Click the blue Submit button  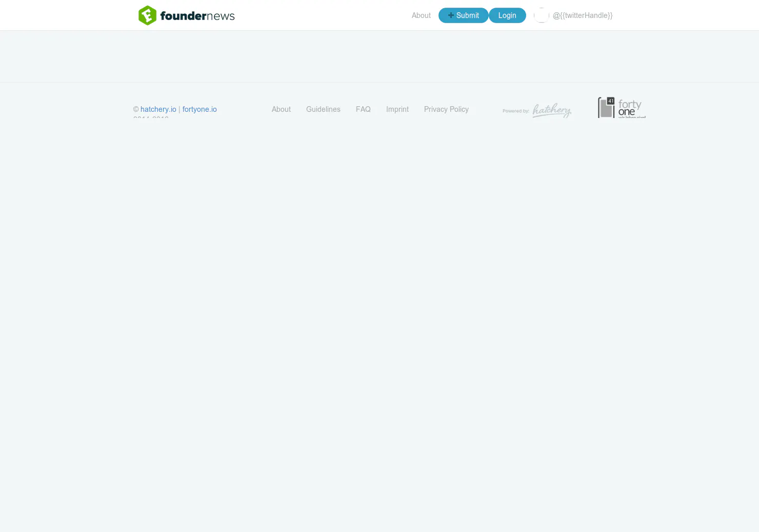[x=463, y=15]
